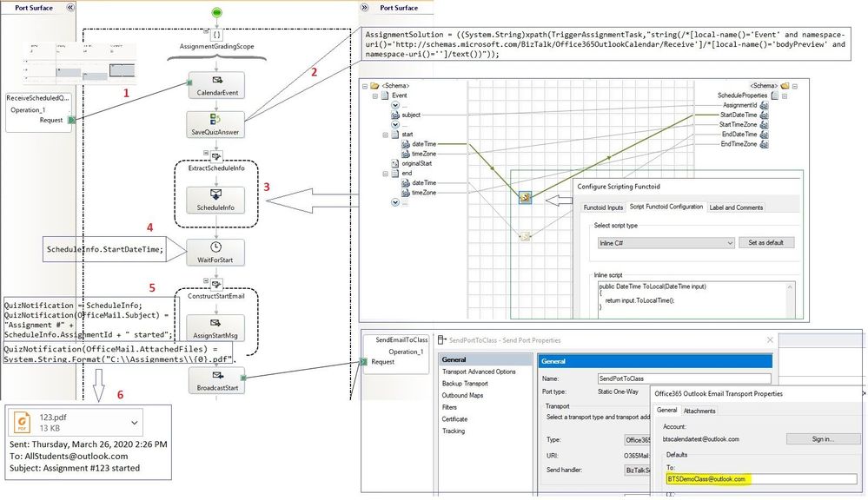Click the To field with BTSDemoClass@outlook.com
Screen dimensions: 868x500
point(762,479)
